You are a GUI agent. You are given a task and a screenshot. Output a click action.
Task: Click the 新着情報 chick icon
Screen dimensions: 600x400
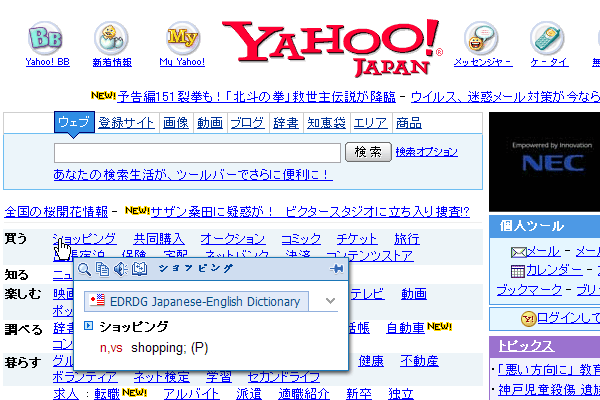[x=111, y=38]
